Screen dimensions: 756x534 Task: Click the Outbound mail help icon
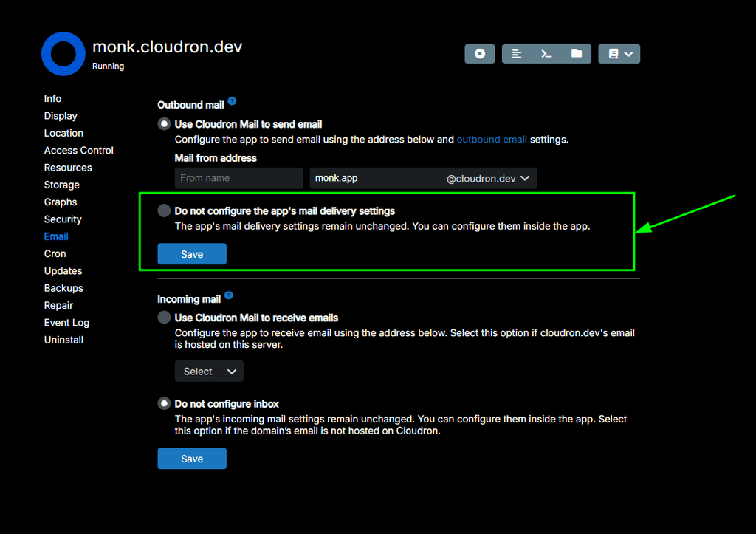[232, 101]
